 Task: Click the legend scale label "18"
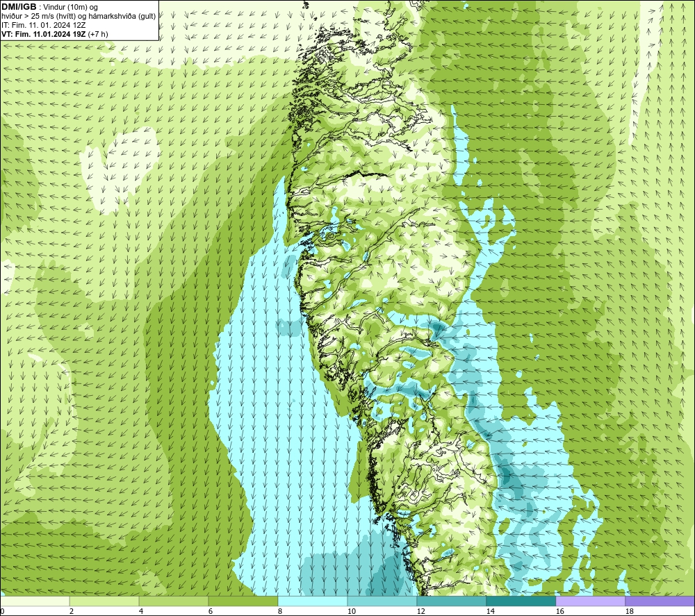[629, 611]
